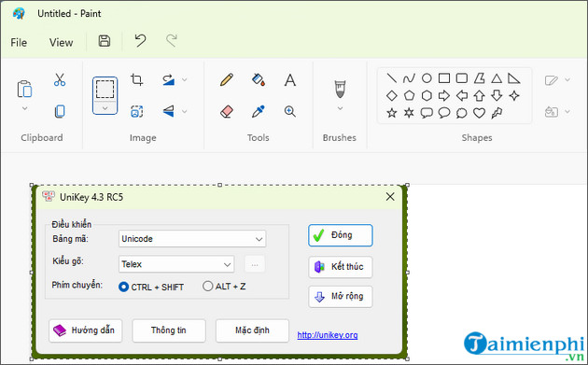
Task: Expand the Selection tool options chevron
Action: click(x=105, y=108)
